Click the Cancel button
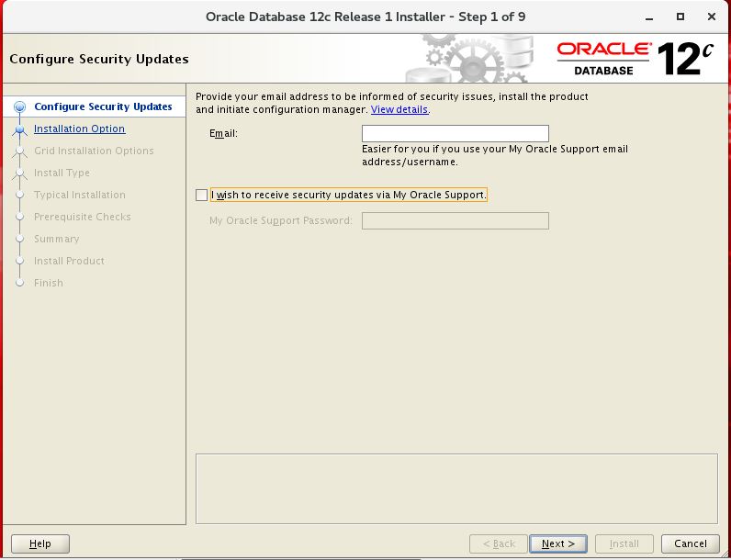The image size is (731, 560). click(x=691, y=543)
